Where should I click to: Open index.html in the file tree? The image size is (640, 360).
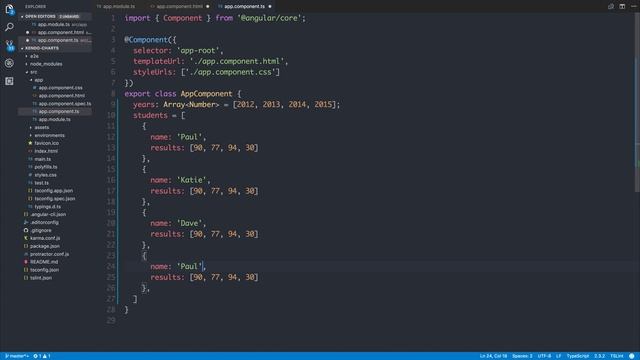point(46,151)
